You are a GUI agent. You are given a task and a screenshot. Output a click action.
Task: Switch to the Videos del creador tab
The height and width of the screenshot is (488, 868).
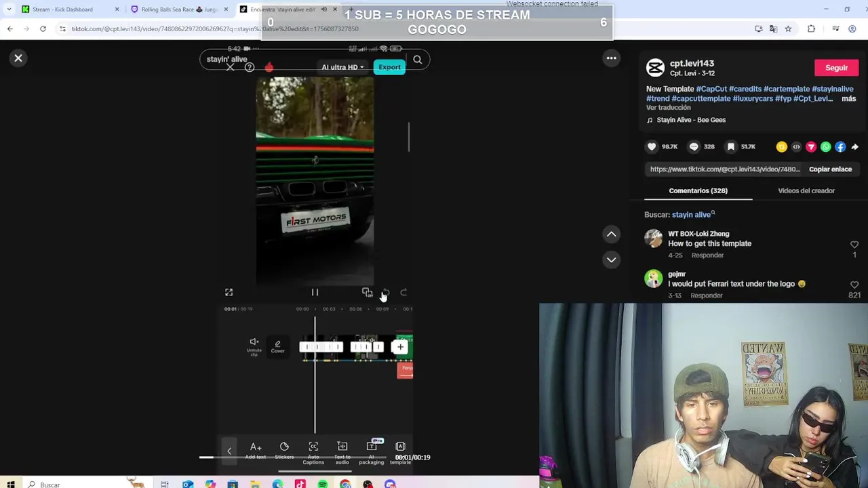806,190
